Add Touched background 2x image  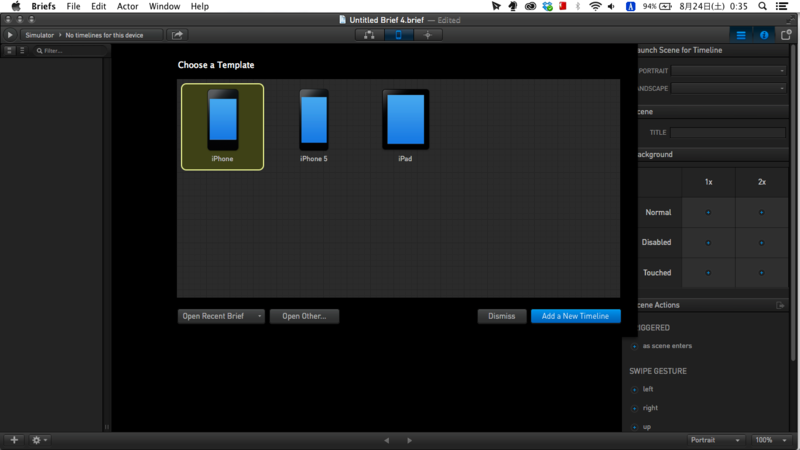tap(761, 272)
